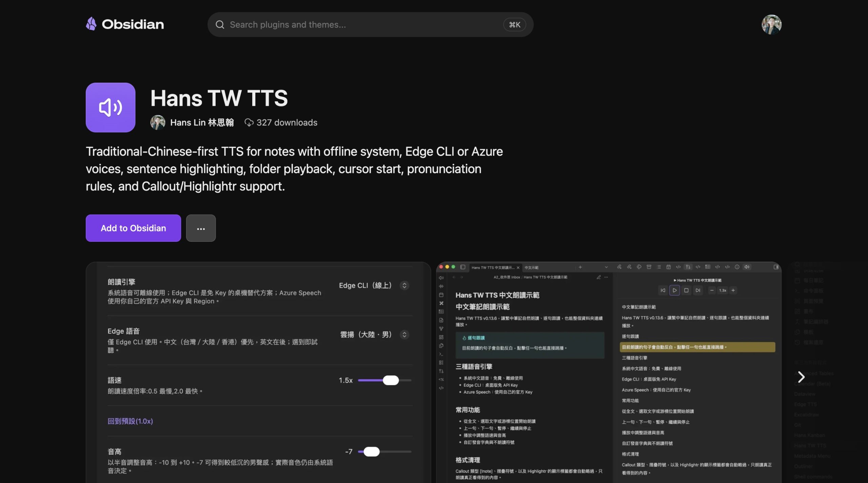
Task: Click the terminal prompt icon in left ribbon
Action: pyautogui.click(x=441, y=354)
